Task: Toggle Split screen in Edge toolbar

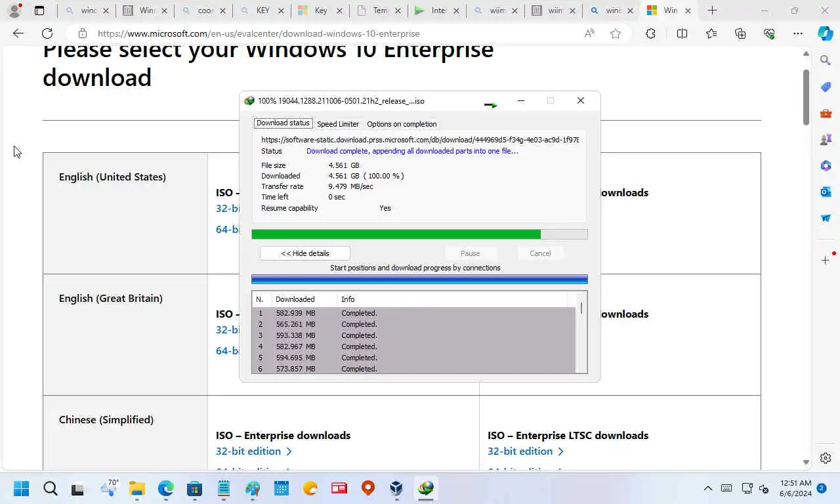Action: (682, 33)
